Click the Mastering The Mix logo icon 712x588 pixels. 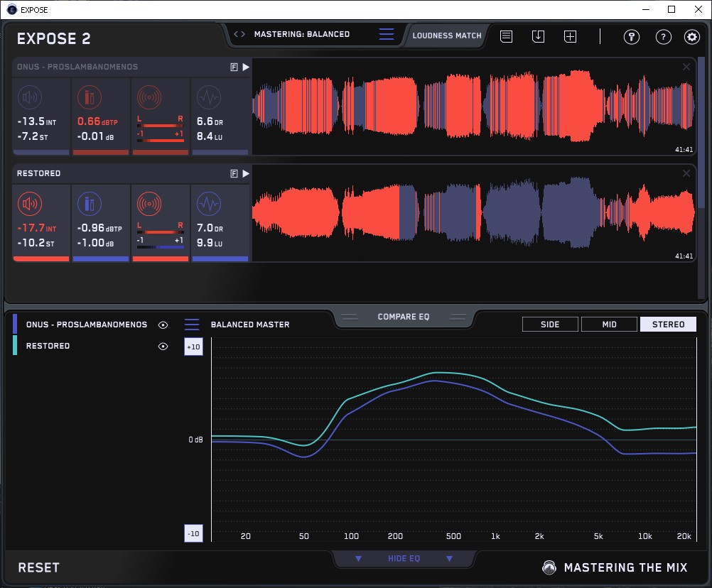549,567
